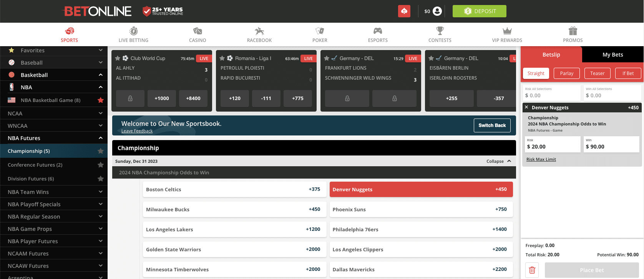Click the green Deposit button
Screen dimensions: 644x279
(x=480, y=11)
